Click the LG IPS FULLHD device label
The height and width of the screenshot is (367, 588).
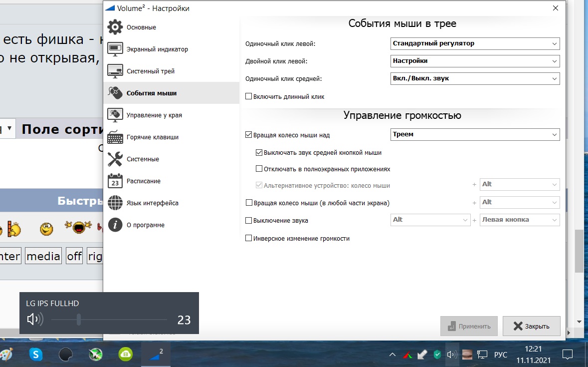pos(52,303)
